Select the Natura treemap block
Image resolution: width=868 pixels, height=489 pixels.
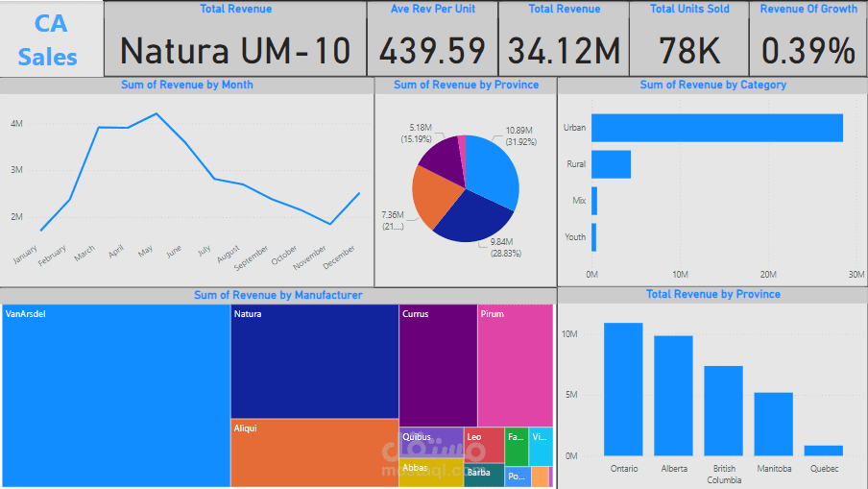click(x=314, y=361)
